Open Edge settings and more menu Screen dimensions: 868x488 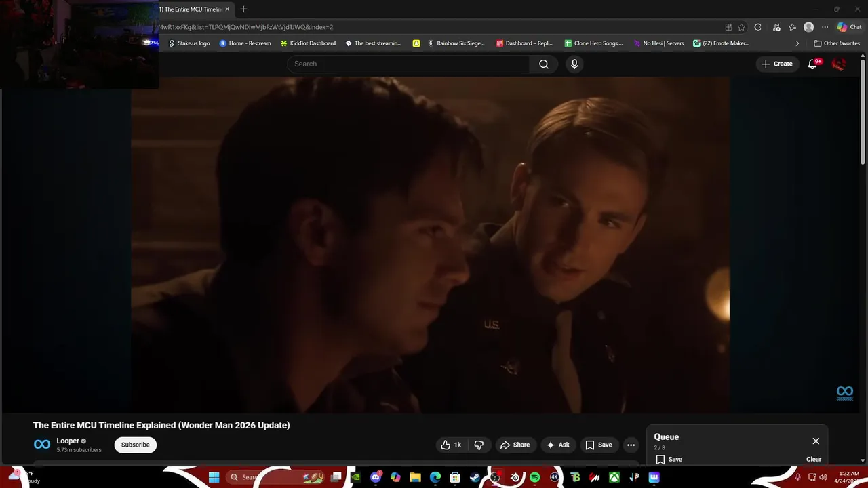825,27
